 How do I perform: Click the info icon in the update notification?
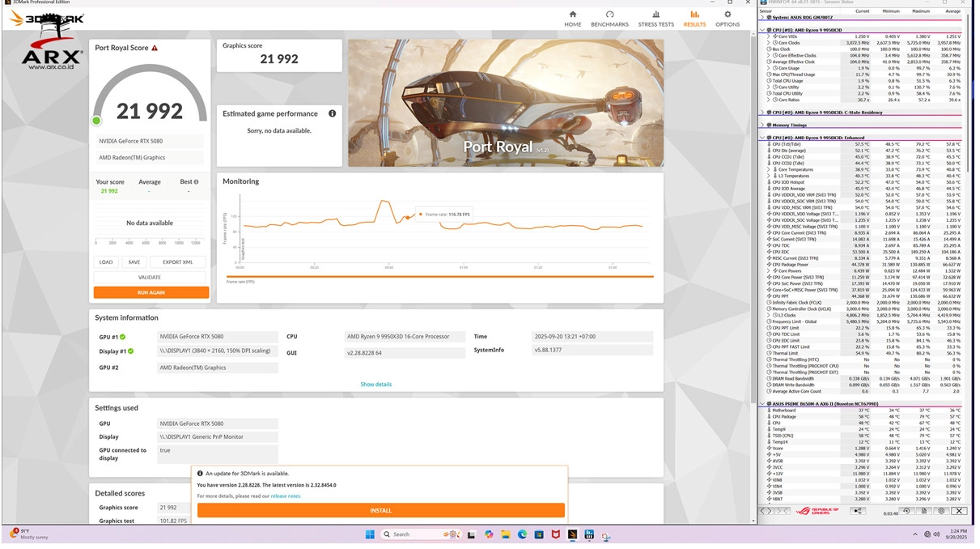200,474
